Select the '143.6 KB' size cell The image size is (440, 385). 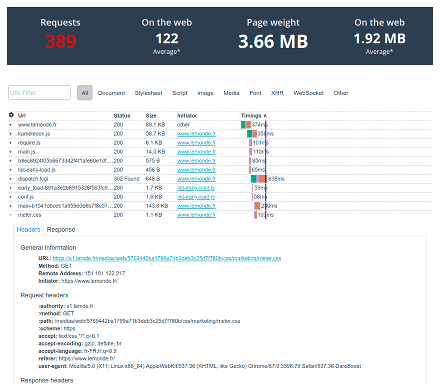pos(157,206)
